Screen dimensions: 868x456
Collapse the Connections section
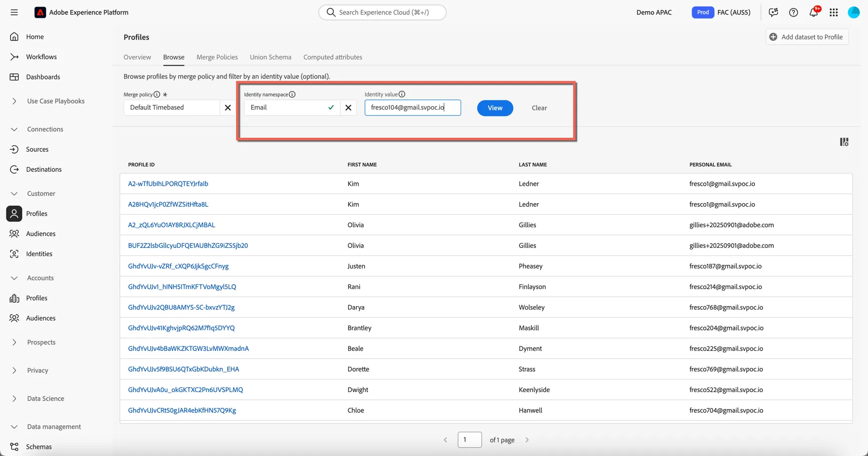click(x=14, y=129)
